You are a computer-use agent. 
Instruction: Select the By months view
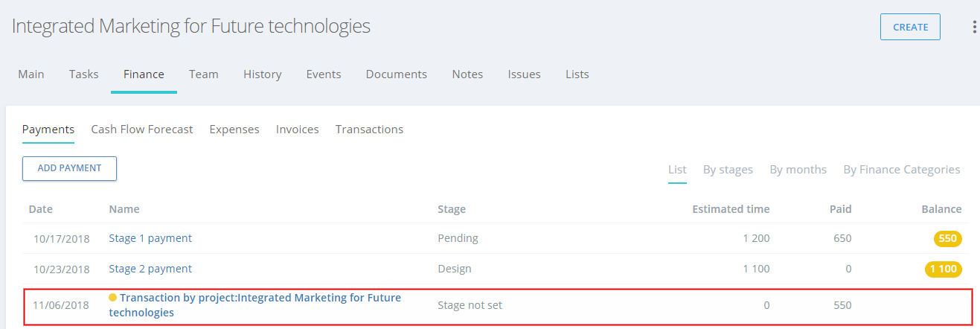(798, 170)
